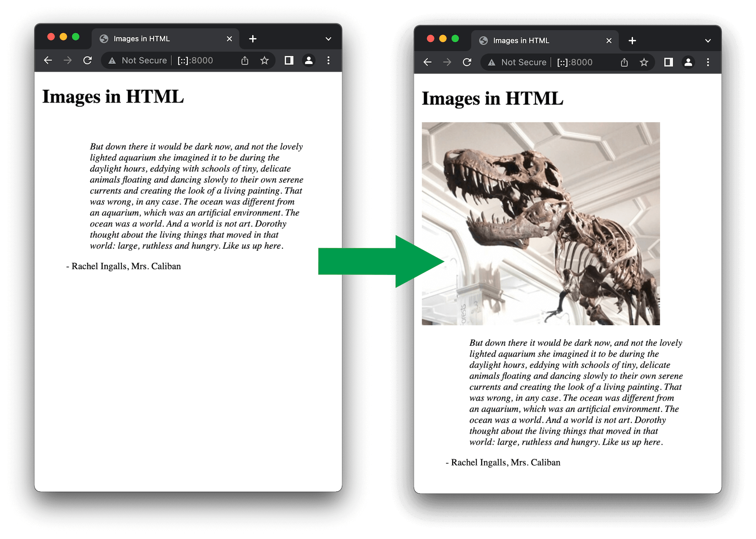Click the new tab plus button on the left
Screen dimensions: 756x539
pos(253,38)
